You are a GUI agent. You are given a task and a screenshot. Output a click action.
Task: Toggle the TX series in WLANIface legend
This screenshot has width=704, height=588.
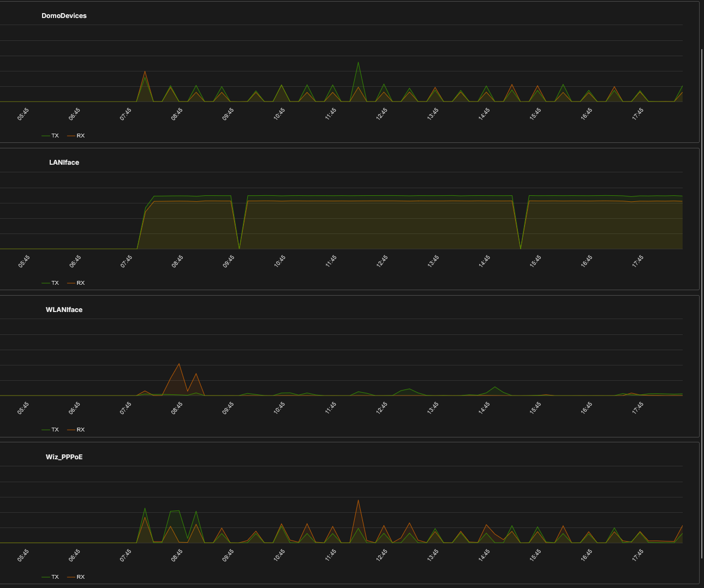50,430
